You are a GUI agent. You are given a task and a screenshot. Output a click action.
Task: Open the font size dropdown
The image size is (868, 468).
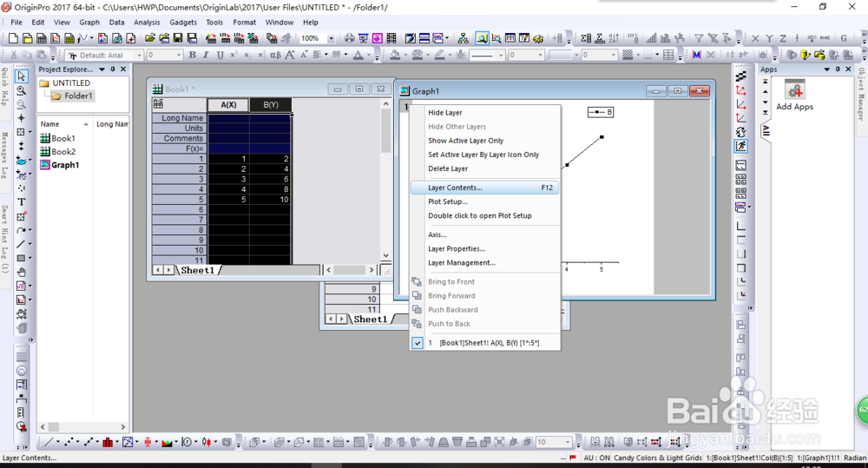[178, 55]
